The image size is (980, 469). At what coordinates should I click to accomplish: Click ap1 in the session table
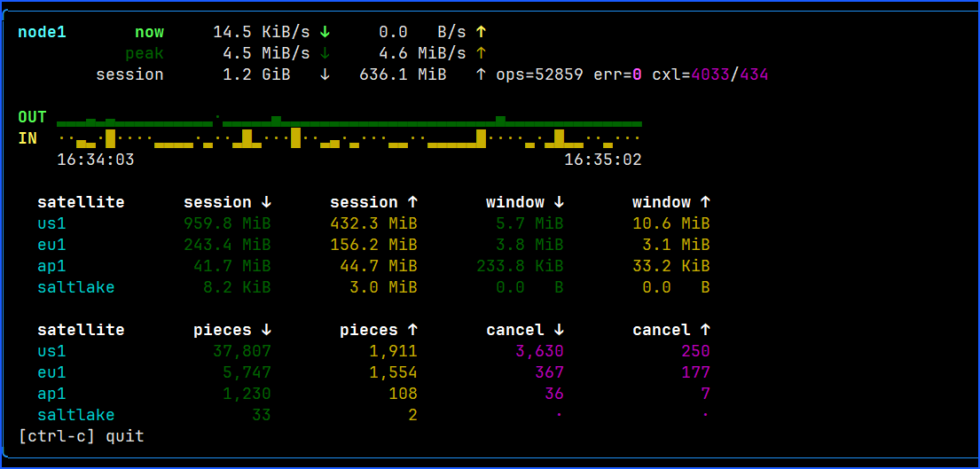pyautogui.click(x=51, y=266)
